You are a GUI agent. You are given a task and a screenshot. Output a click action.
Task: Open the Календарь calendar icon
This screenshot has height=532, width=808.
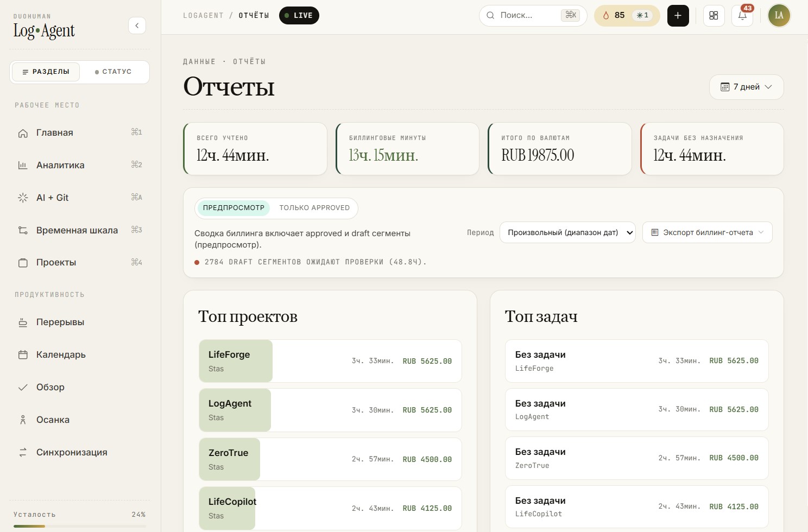click(x=23, y=355)
